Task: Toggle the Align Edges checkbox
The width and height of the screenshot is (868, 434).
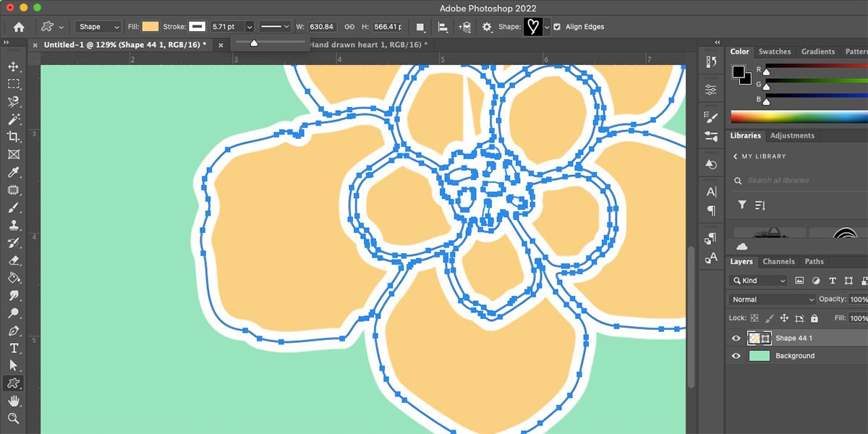Action: [556, 27]
